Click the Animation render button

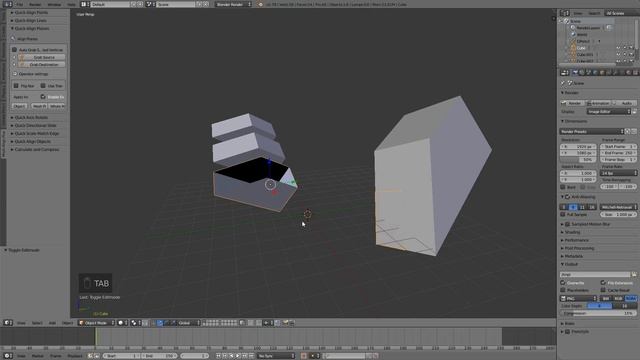pos(598,103)
